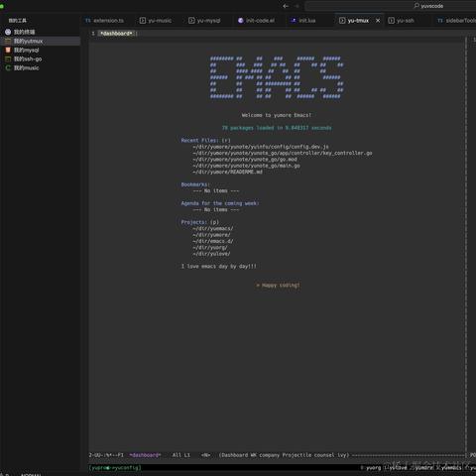Click the terminal icon on yu-music tab
476x476 pixels.
click(x=143, y=21)
